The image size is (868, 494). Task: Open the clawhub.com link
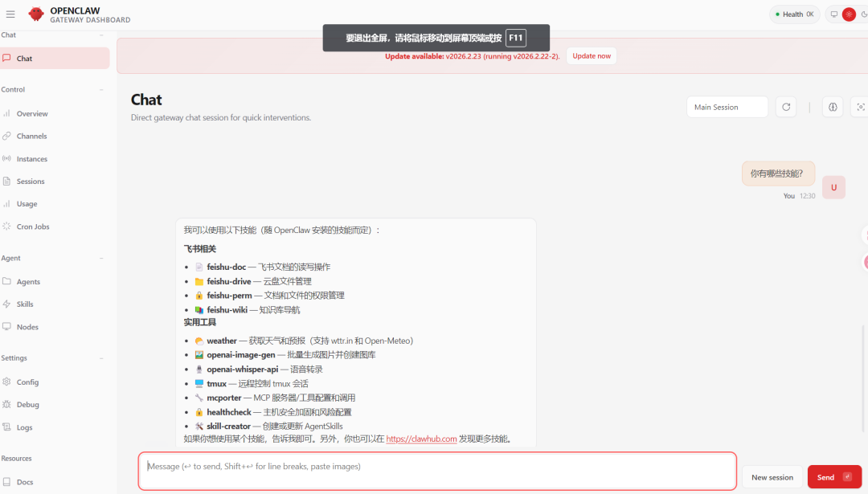(x=421, y=439)
